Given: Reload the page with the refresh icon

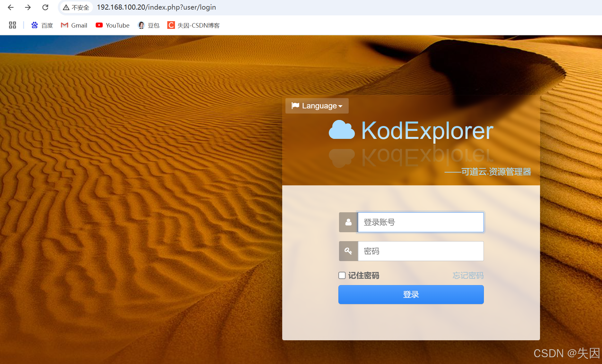Looking at the screenshot, I should 45,7.
